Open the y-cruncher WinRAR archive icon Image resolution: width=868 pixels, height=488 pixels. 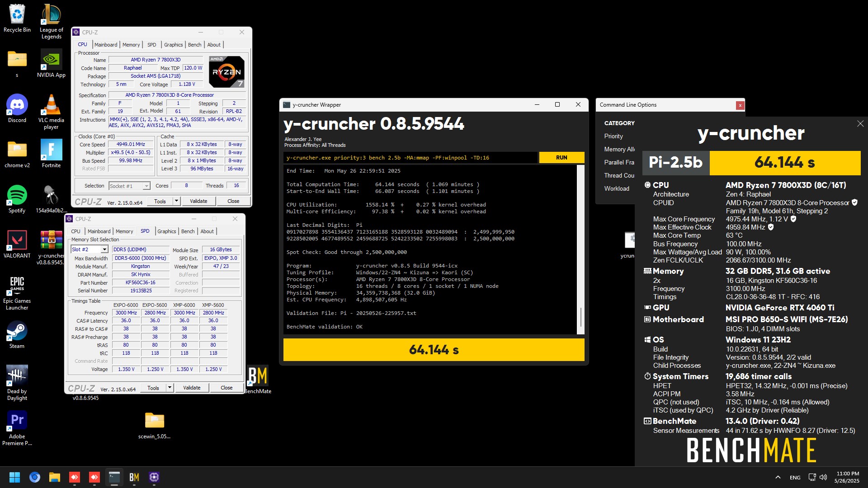pyautogui.click(x=51, y=247)
